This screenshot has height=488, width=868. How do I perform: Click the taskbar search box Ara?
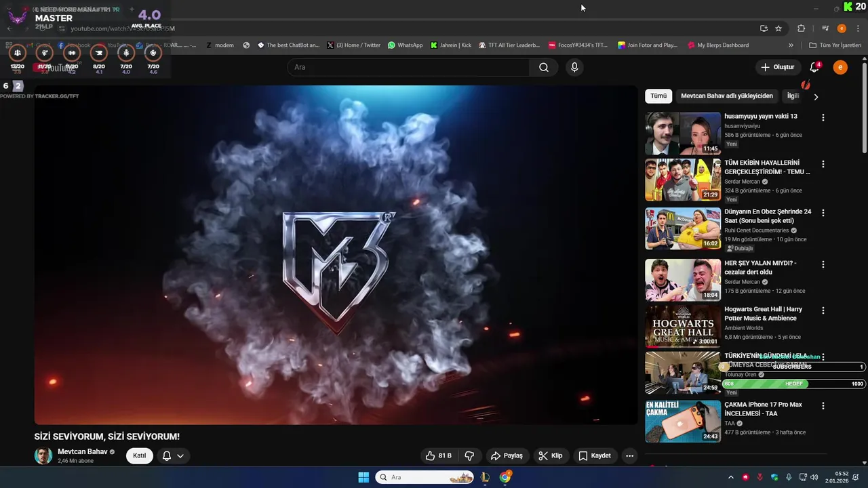pyautogui.click(x=425, y=477)
